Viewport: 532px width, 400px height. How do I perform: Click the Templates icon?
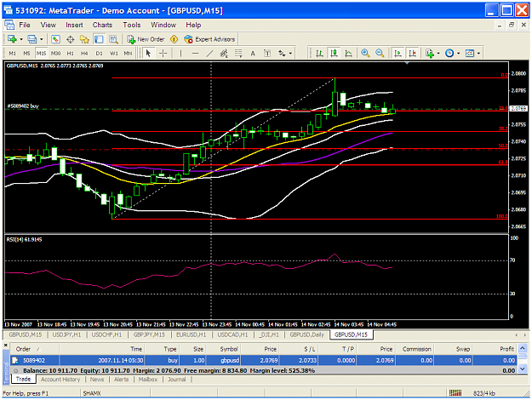tap(470, 54)
